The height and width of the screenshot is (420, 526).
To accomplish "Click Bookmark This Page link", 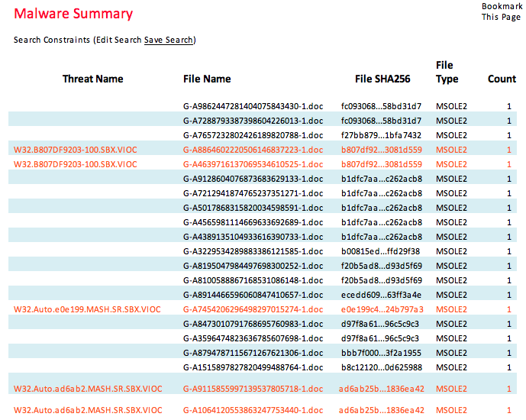I will coord(501,11).
